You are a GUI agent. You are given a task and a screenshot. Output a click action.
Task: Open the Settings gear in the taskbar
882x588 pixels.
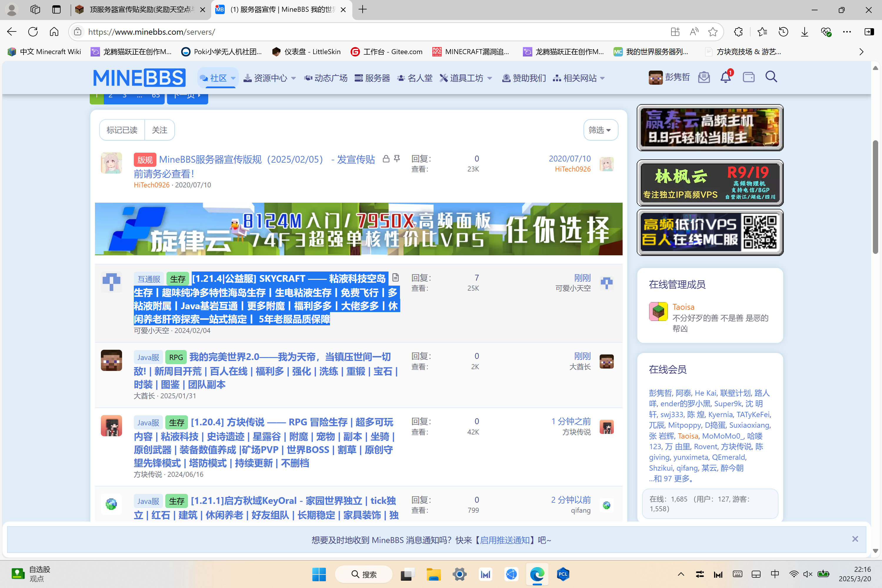click(459, 574)
